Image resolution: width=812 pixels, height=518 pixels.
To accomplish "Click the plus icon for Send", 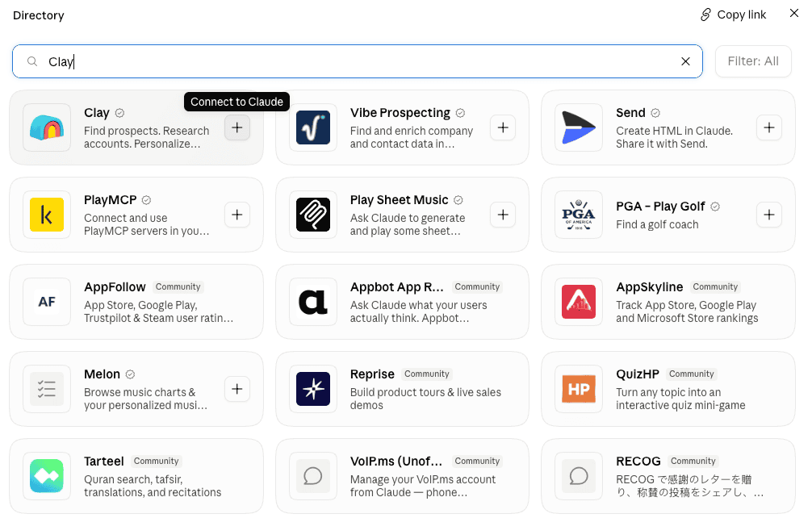I will click(x=769, y=127).
